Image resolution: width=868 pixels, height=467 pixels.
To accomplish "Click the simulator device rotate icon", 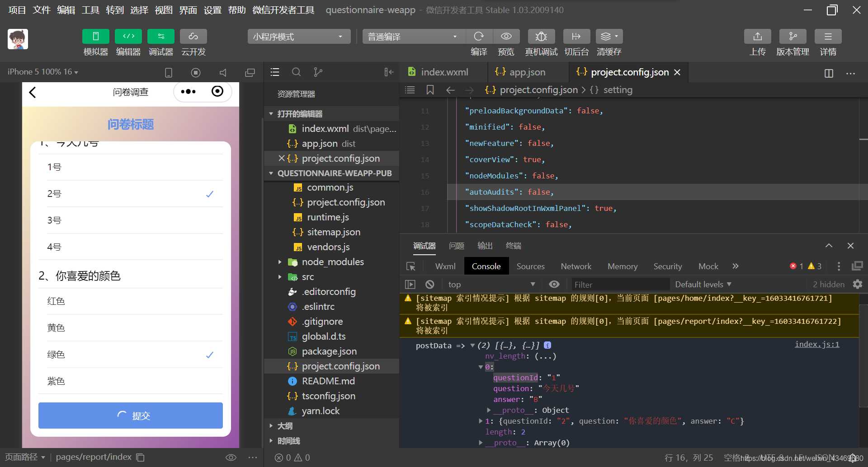I will coord(169,72).
